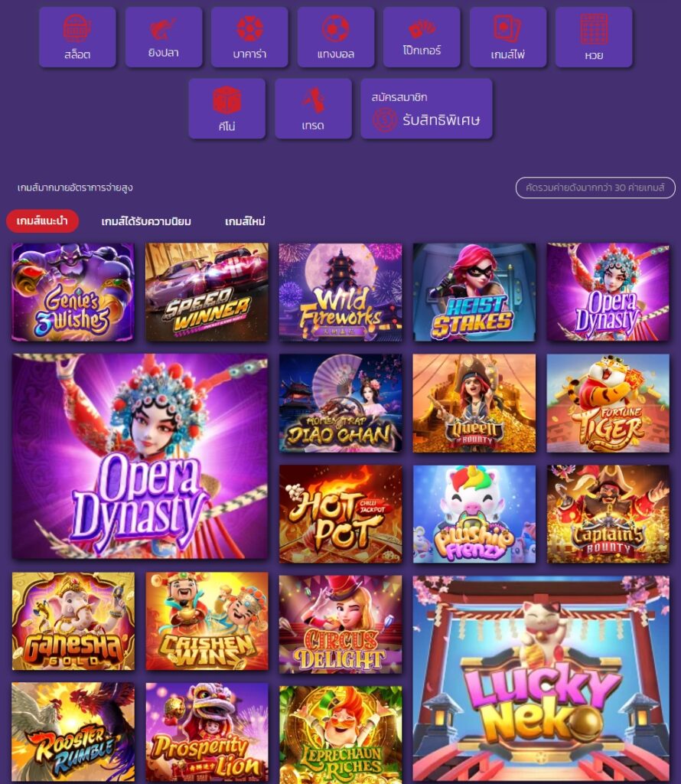Select the เกมส์แนะนำ recommended games tab
The width and height of the screenshot is (681, 784).
click(x=42, y=221)
